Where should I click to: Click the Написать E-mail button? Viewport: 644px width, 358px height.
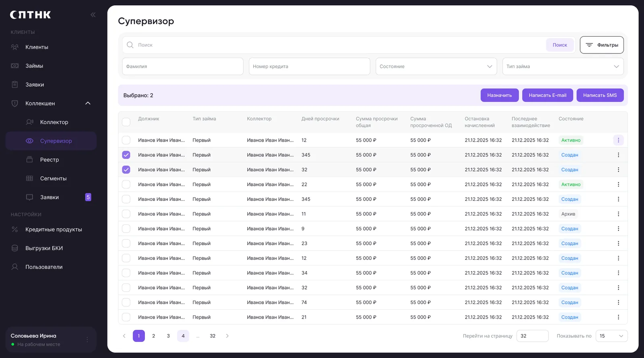point(547,95)
